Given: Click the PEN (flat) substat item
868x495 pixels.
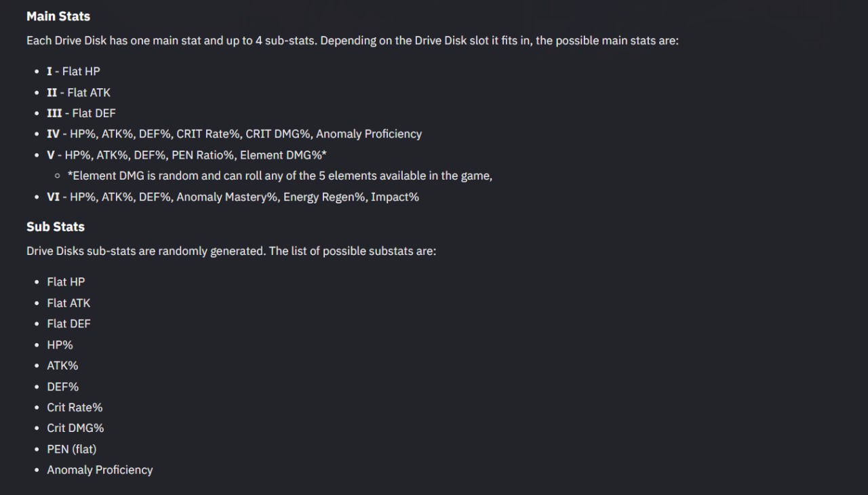Looking at the screenshot, I should [72, 450].
